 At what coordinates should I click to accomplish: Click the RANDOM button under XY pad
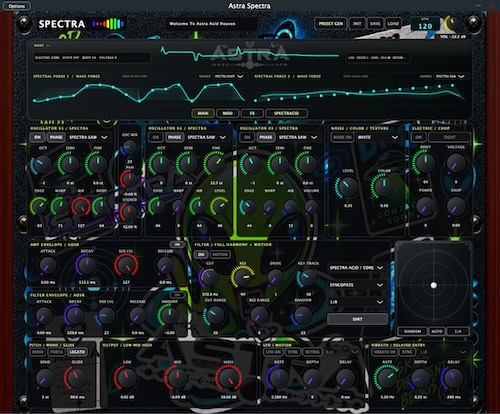pos(412,331)
